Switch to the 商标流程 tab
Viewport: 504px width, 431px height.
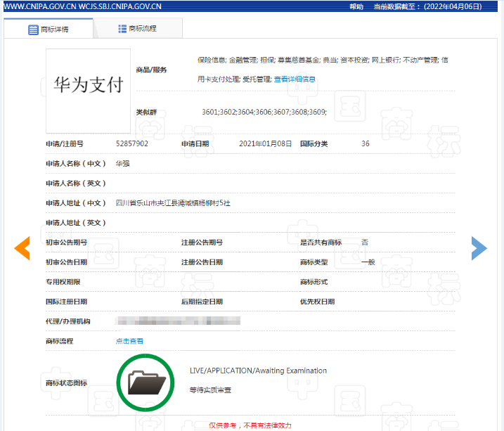138,29
